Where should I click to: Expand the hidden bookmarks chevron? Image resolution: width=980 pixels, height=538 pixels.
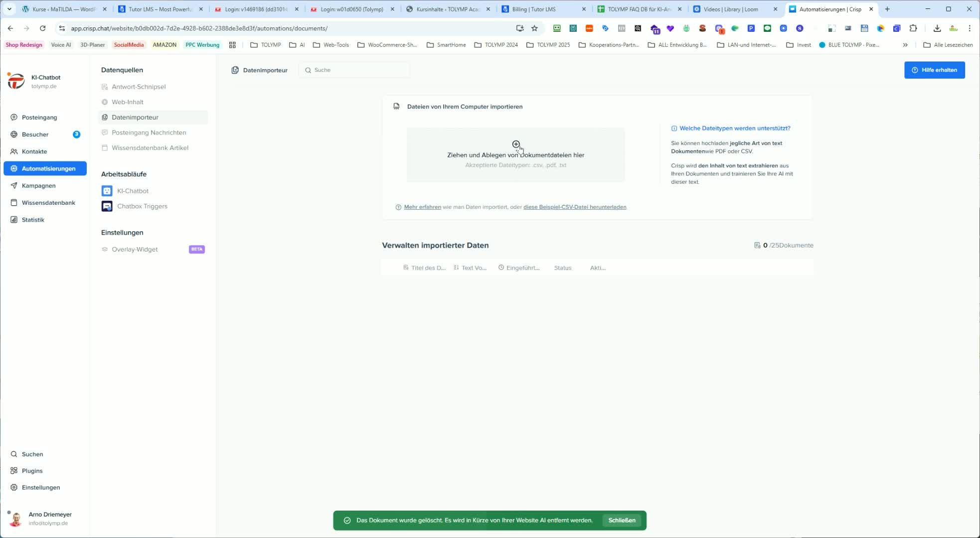click(905, 45)
